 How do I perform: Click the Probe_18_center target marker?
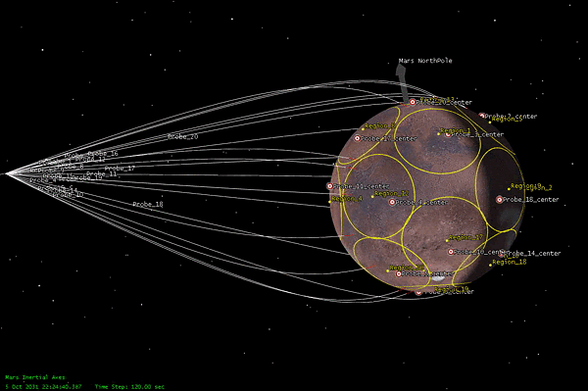point(500,200)
